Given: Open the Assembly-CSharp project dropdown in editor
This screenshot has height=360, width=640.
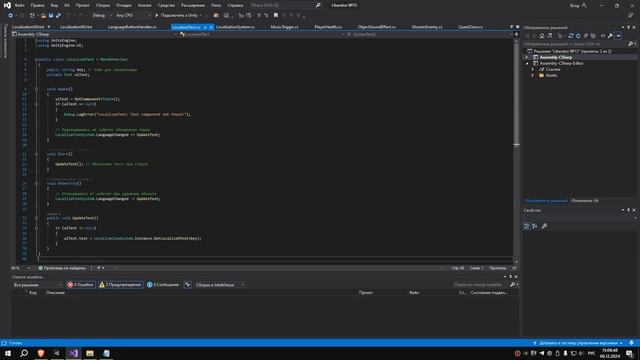Looking at the screenshot, I should pos(95,34).
